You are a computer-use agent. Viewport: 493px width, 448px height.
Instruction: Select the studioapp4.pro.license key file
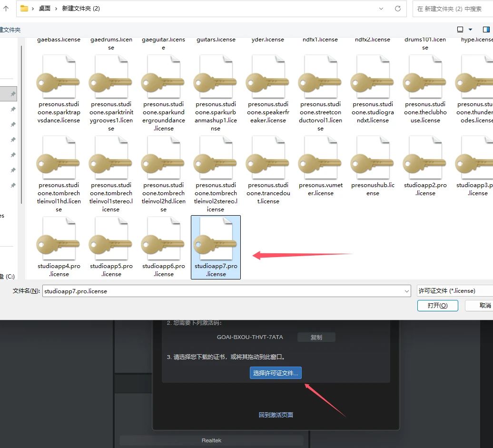tap(59, 243)
